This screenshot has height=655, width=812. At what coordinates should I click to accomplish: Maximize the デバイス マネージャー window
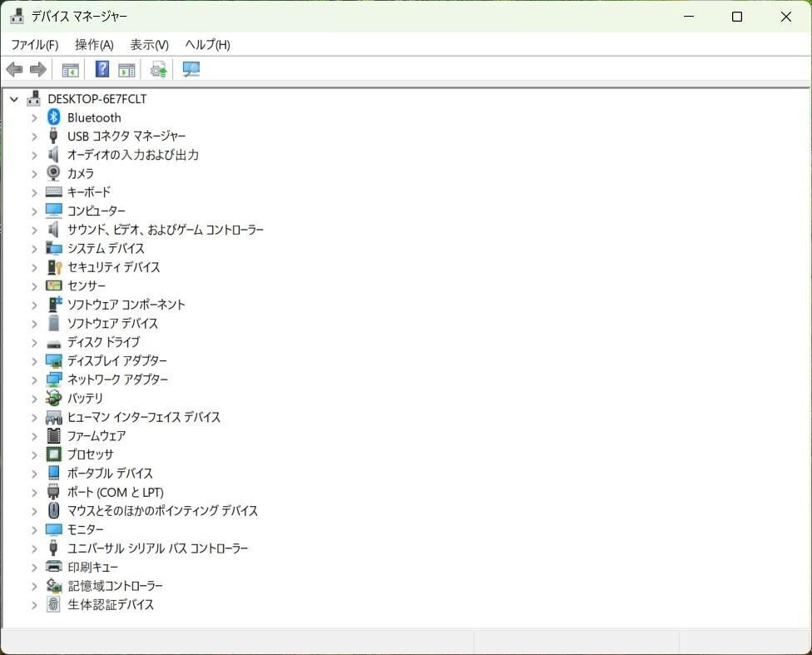point(737,17)
